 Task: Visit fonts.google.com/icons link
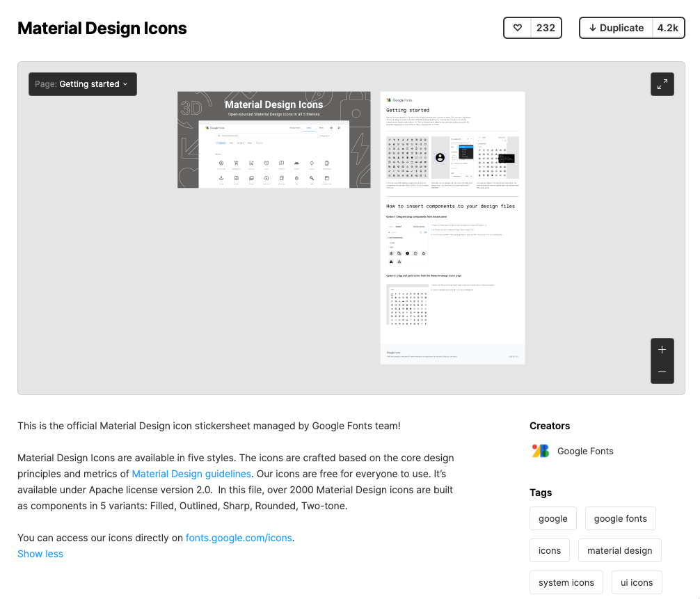point(239,537)
